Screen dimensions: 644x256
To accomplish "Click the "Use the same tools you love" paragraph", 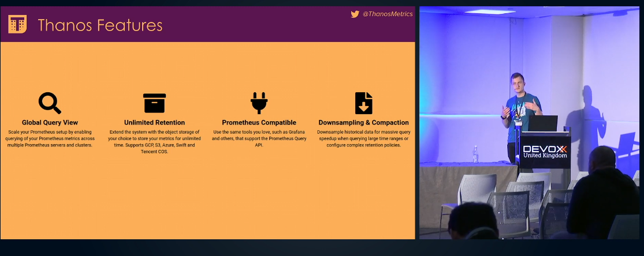I will click(x=259, y=138).
